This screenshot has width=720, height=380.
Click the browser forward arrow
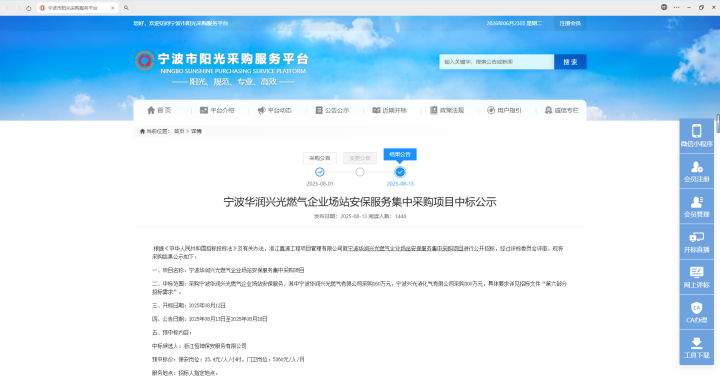[x=18, y=8]
